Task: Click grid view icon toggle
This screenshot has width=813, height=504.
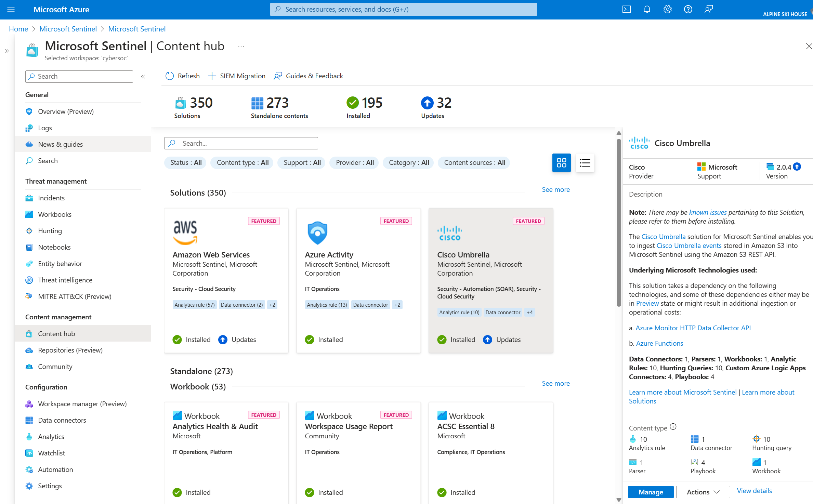Action: [561, 162]
